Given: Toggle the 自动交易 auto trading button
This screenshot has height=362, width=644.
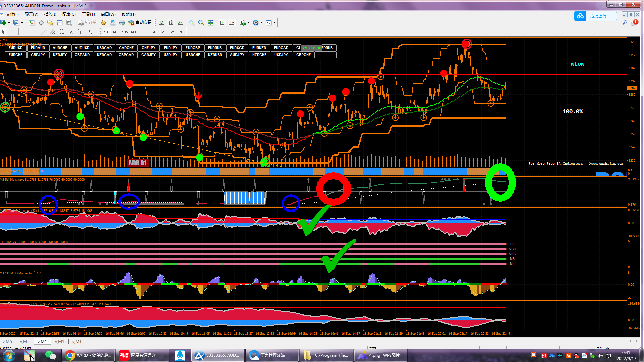Looking at the screenshot, I should [140, 23].
